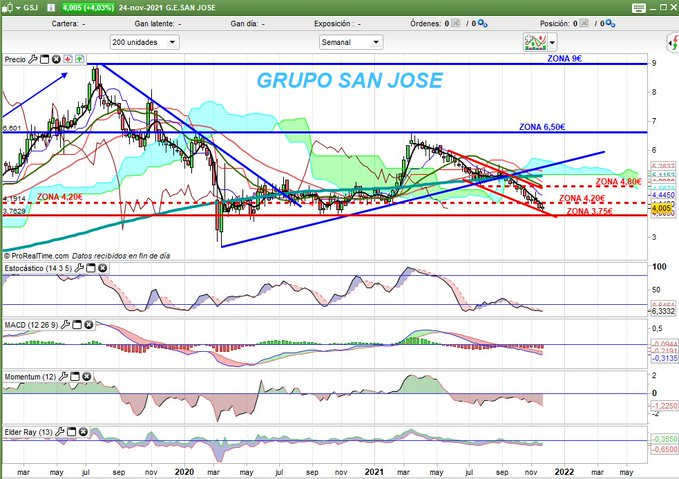Image resolution: width=679 pixels, height=479 pixels.
Task: Open Órdenes list icon
Action: point(456,23)
